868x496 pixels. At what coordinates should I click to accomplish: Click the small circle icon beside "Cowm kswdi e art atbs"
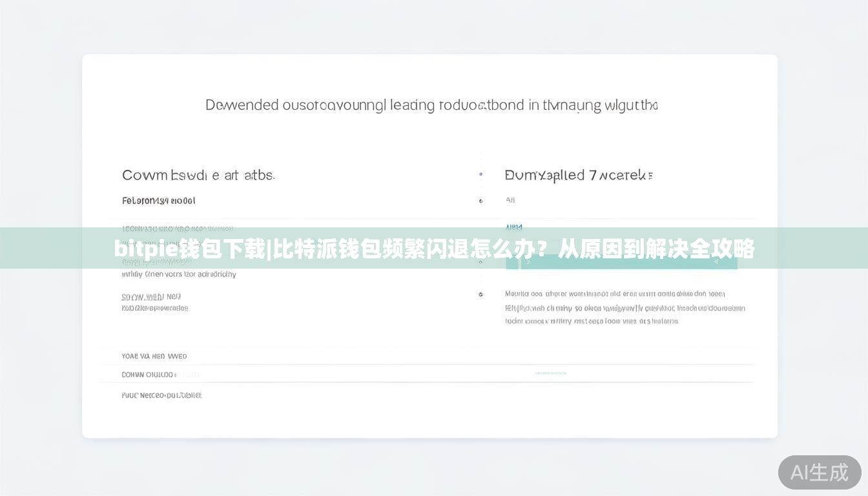[480, 173]
